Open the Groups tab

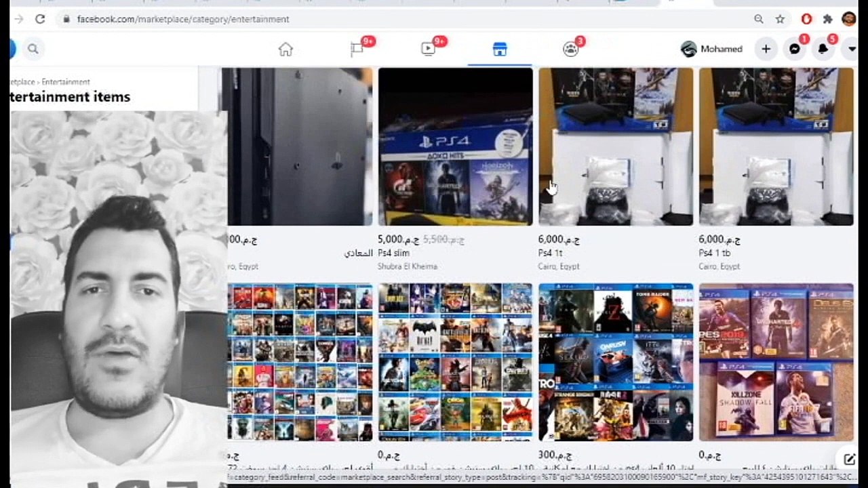(x=571, y=49)
